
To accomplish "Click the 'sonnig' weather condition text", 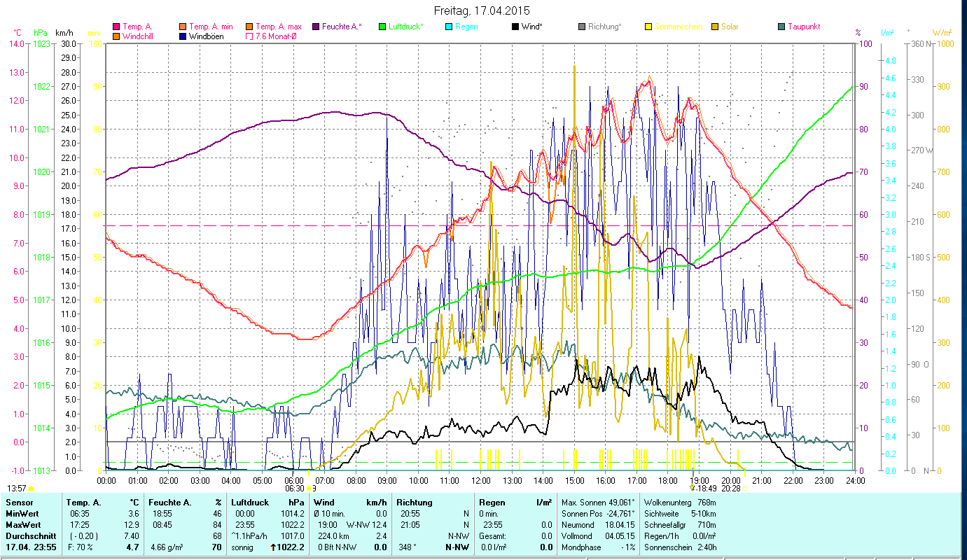I will [x=242, y=547].
